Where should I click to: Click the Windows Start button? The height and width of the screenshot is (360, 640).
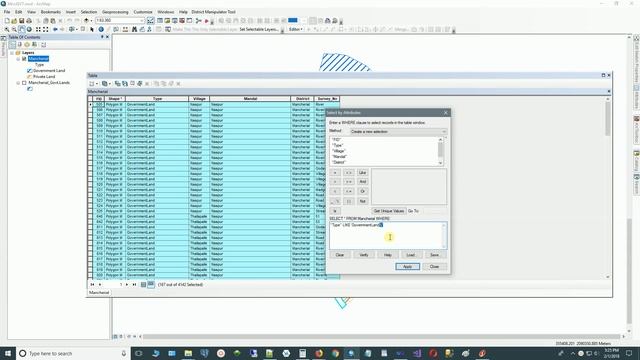coord(8,353)
